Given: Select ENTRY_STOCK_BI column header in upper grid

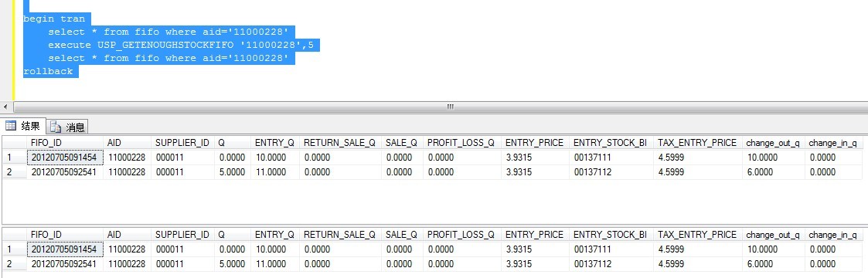Looking at the screenshot, I should [611, 143].
